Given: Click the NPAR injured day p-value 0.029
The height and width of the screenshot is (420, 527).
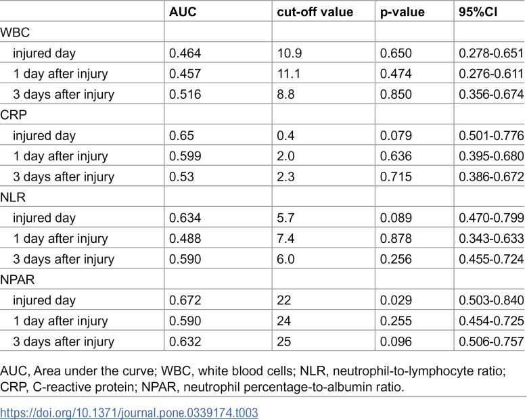Looking at the screenshot, I should [396, 300].
